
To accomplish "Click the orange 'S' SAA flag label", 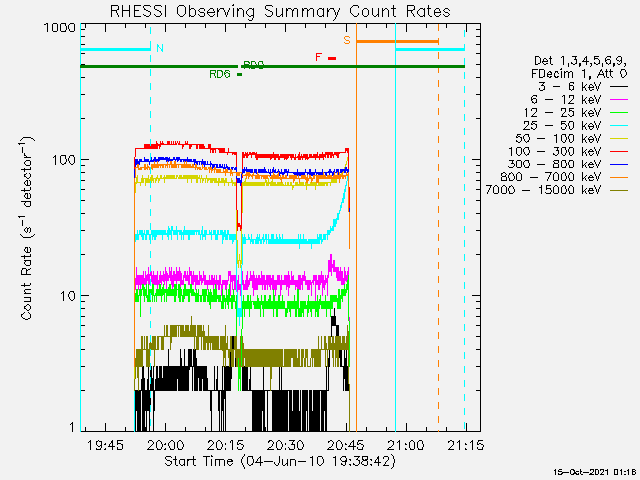I will [x=347, y=40].
